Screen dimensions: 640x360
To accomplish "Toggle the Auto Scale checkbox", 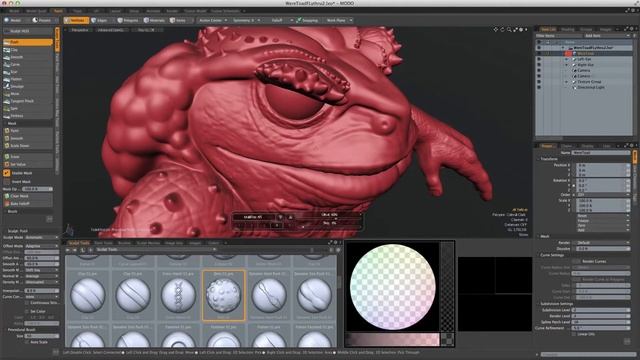I will (27, 342).
